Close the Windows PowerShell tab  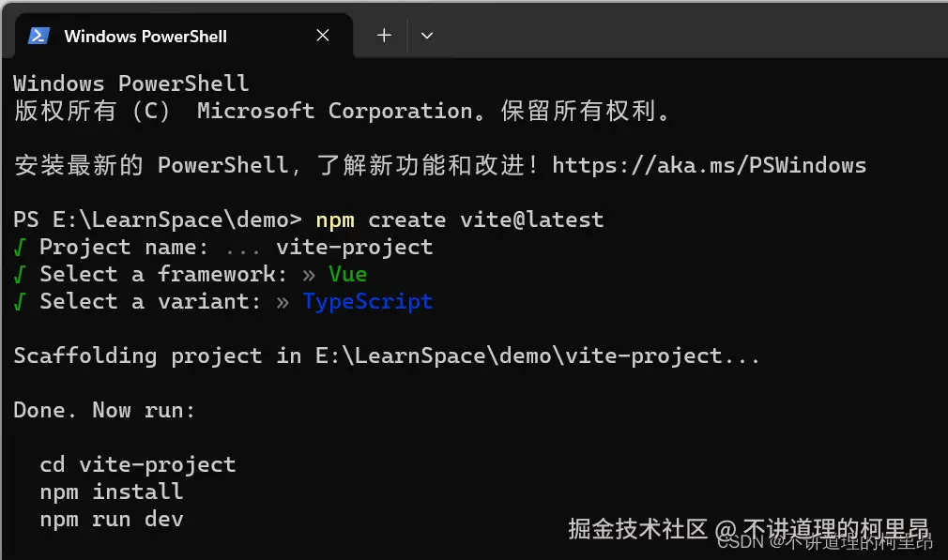(323, 36)
